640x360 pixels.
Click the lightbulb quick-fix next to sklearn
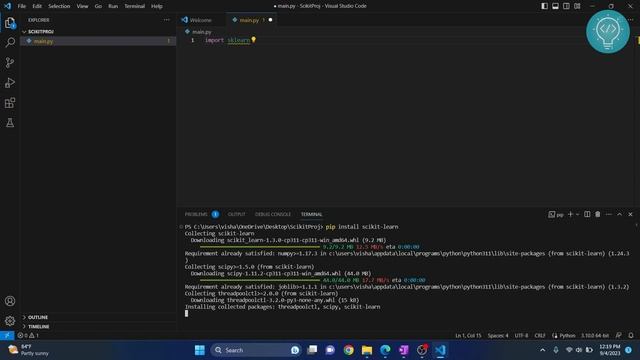(253, 40)
